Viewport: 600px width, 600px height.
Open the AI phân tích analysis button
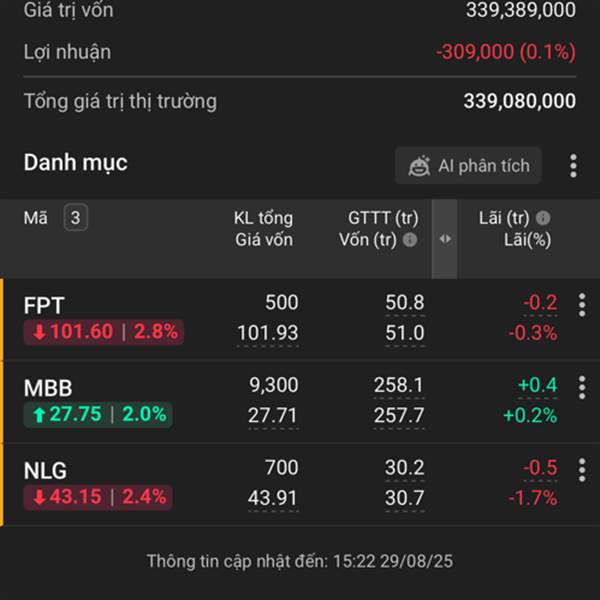point(468,166)
